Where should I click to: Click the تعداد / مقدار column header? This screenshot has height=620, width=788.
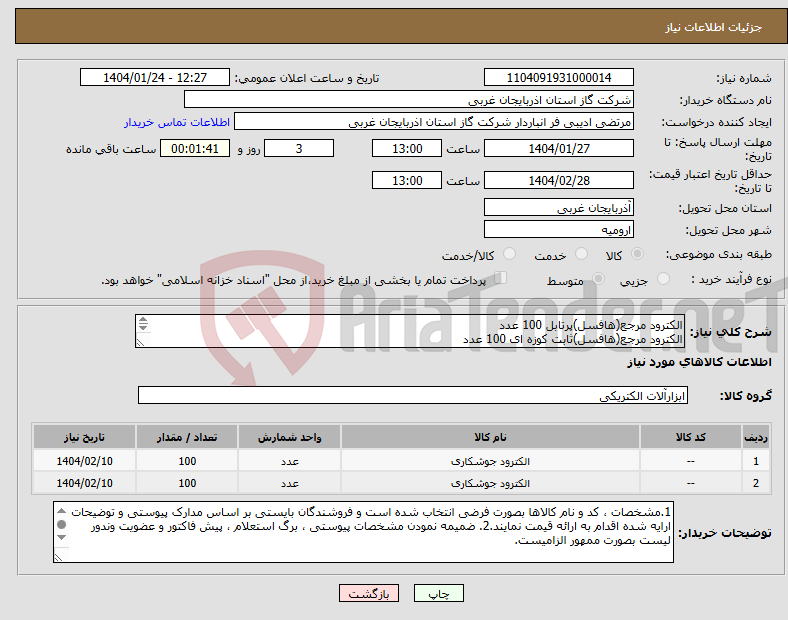[187, 437]
